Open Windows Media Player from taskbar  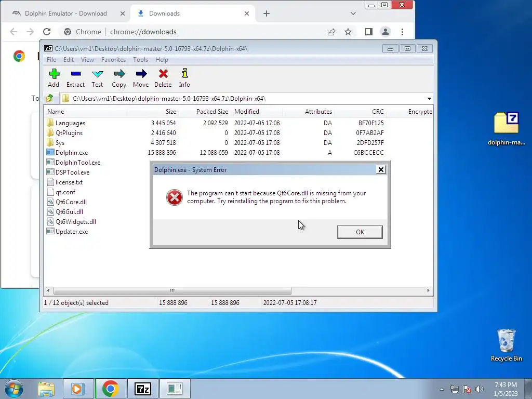78,389
